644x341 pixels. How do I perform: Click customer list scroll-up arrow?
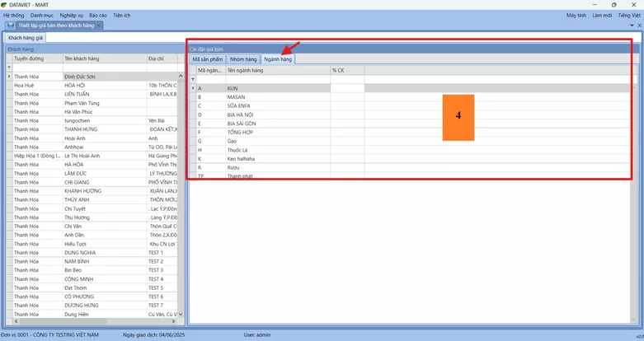(x=181, y=76)
